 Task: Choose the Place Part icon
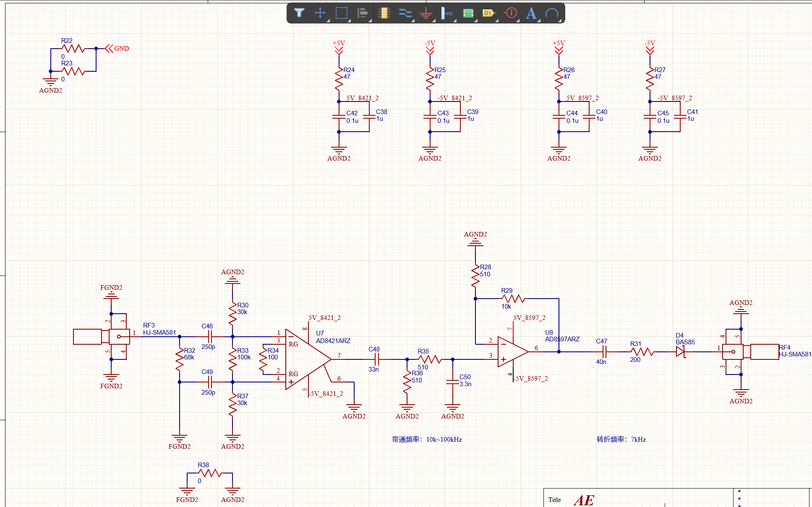(384, 13)
